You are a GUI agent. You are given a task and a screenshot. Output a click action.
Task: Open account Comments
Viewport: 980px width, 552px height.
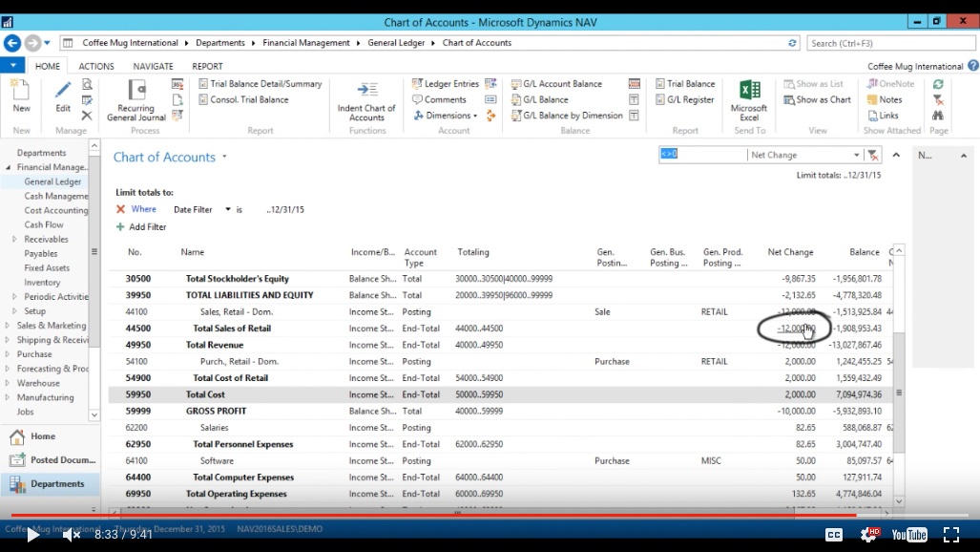click(439, 99)
